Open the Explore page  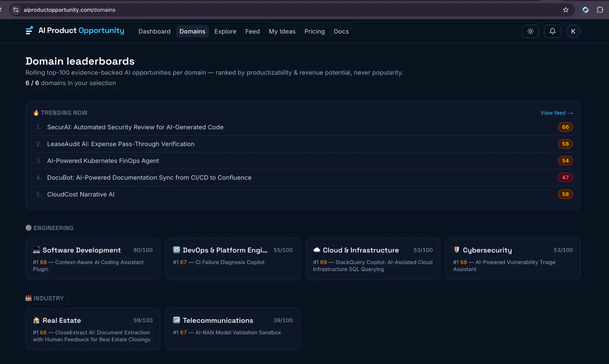[225, 31]
